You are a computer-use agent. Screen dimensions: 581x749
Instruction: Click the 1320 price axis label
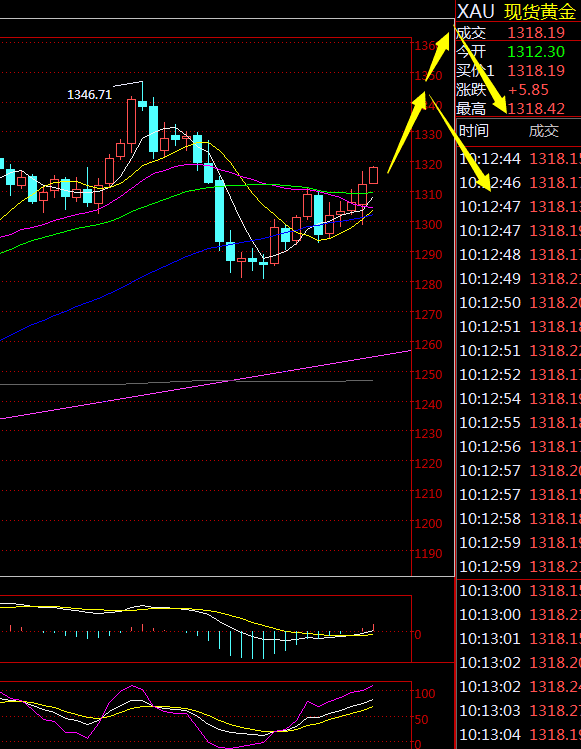(x=429, y=165)
